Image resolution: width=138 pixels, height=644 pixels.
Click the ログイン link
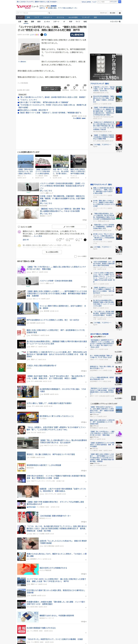(x=42, y=8)
